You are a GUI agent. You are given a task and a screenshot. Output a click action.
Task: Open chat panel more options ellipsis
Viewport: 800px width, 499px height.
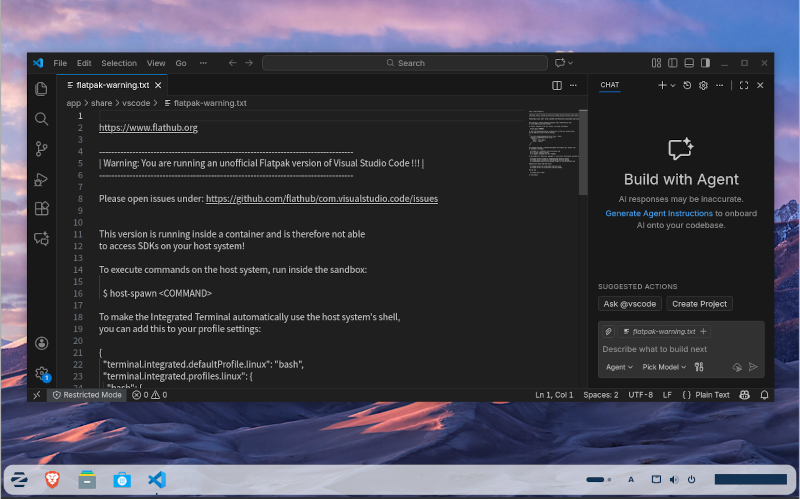pos(719,85)
